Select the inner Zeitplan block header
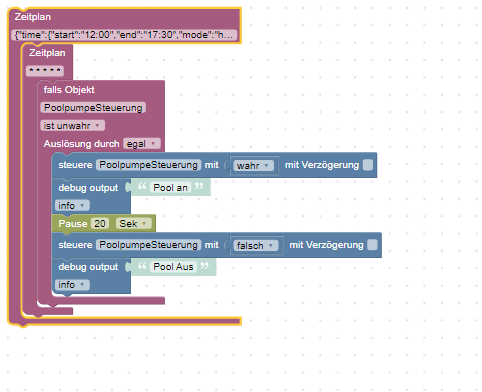This screenshot has width=482, height=392. coord(47,53)
